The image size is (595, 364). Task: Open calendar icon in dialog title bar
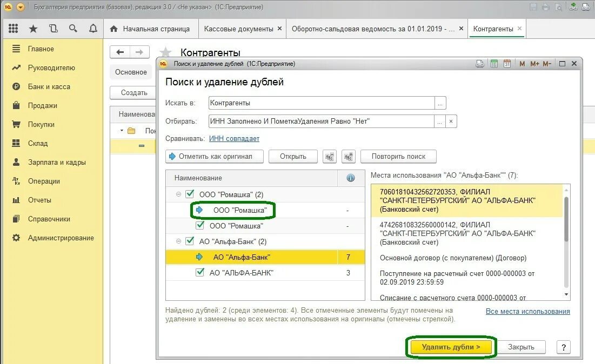[x=507, y=64]
